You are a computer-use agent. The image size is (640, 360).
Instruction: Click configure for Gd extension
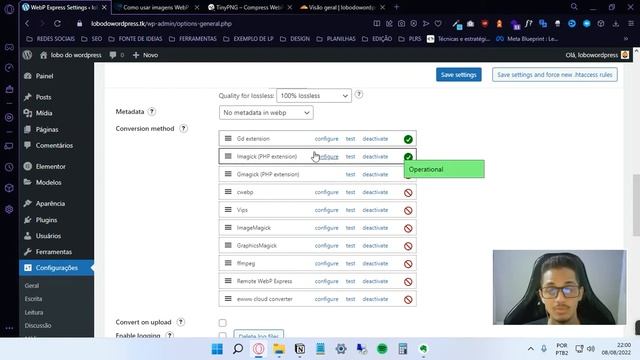pos(327,139)
